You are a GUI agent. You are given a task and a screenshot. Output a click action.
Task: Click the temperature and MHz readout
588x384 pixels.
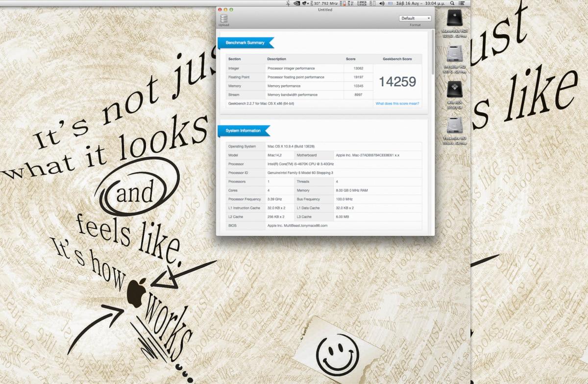pyautogui.click(x=325, y=3)
